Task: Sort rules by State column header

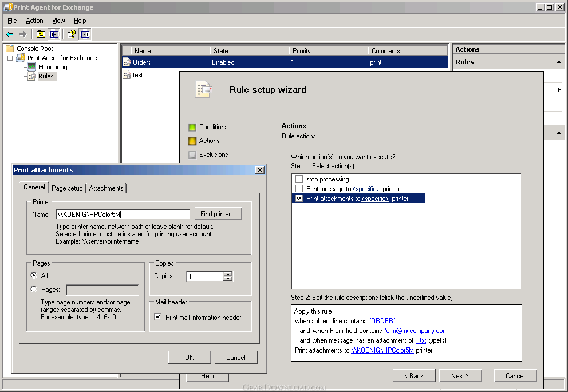Action: pyautogui.click(x=249, y=51)
